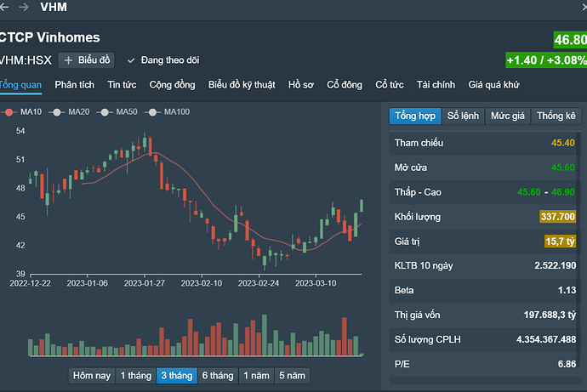Go to Tài chính tab
The width and height of the screenshot is (587, 392).
click(x=436, y=84)
